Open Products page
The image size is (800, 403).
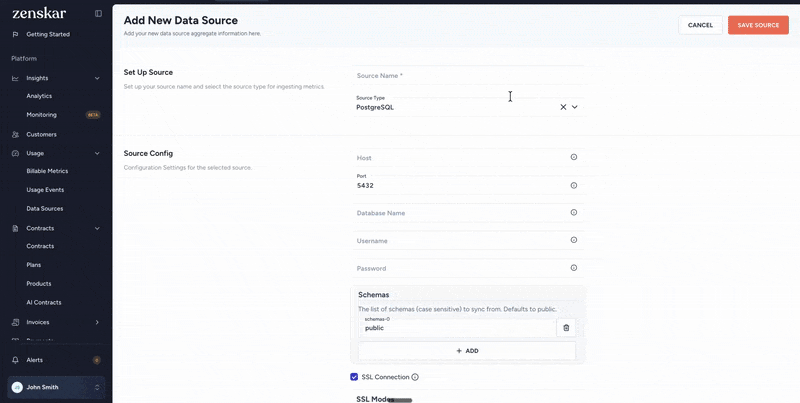point(39,284)
